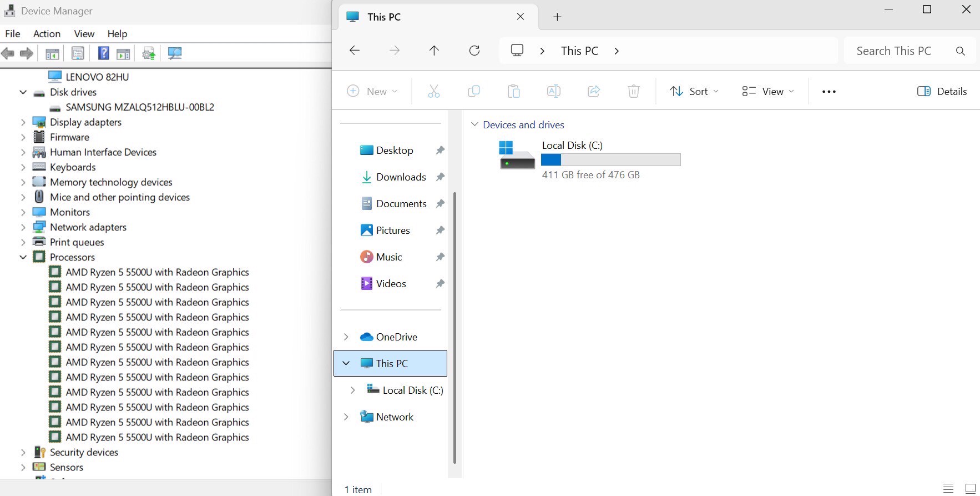Open the See more ellipsis menu

829,92
